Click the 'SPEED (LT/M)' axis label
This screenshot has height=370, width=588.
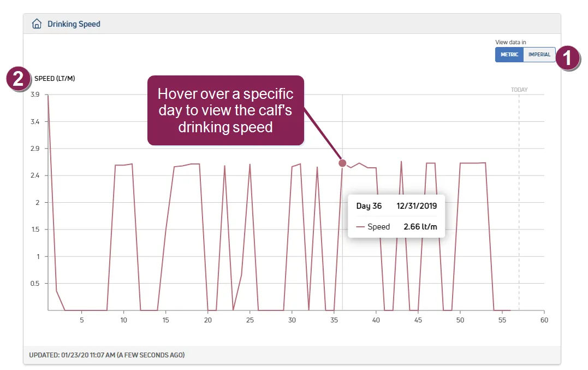point(55,79)
